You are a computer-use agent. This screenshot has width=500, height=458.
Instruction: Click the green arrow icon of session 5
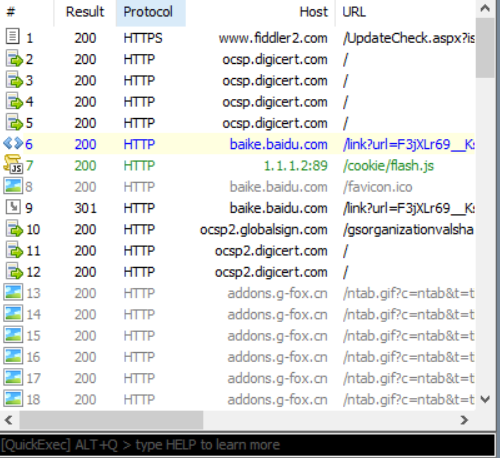point(14,123)
